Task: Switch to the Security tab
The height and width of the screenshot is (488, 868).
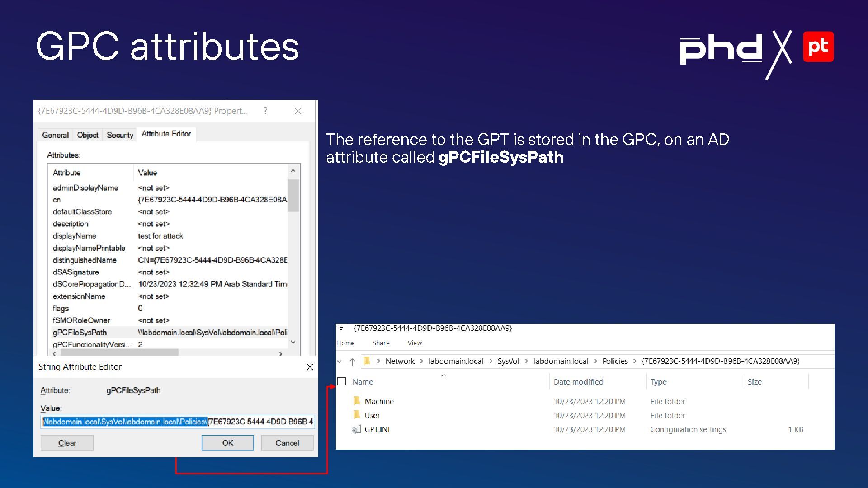Action: [120, 135]
